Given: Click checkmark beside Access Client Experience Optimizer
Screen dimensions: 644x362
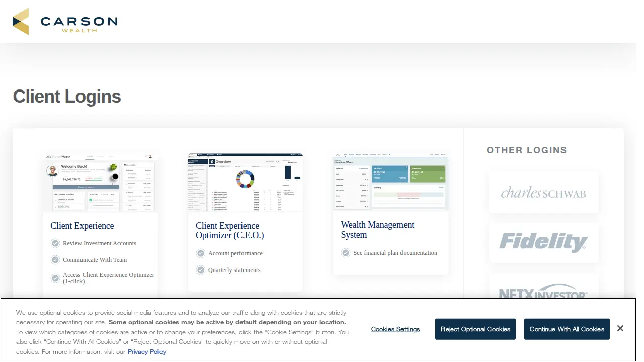Looking at the screenshot, I should point(55,278).
